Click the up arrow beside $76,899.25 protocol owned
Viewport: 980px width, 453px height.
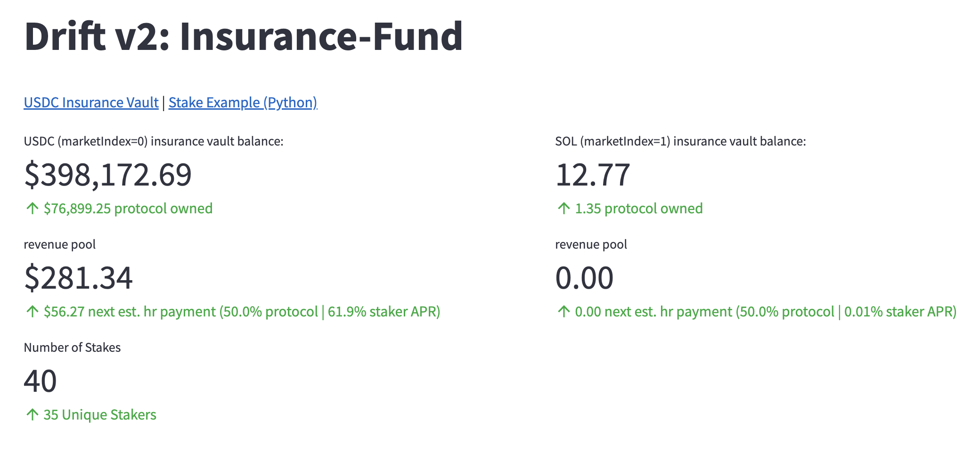pyautogui.click(x=32, y=209)
